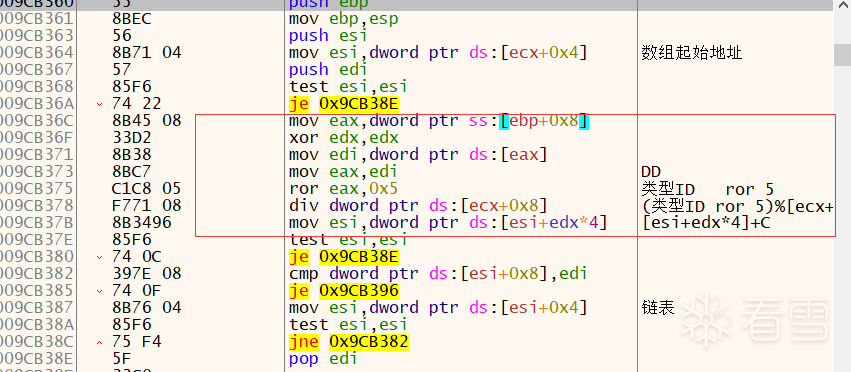Select instruction 'xor edx,edx'
The height and width of the screenshot is (372, 851).
click(x=343, y=137)
